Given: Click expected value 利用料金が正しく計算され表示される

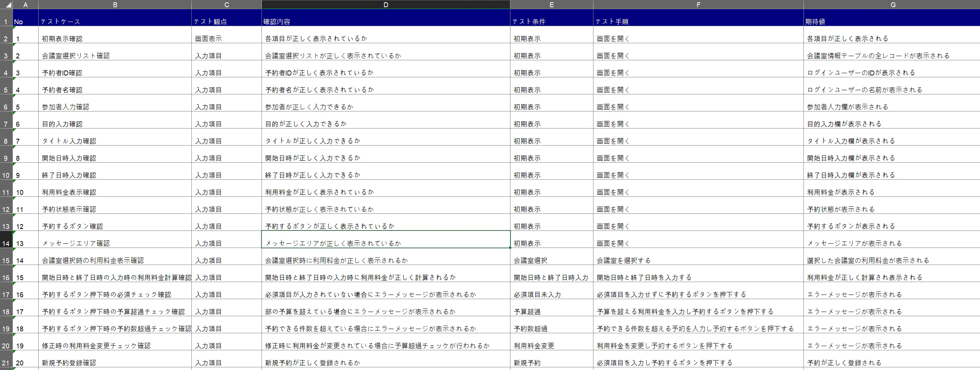Looking at the screenshot, I should coord(892,274).
